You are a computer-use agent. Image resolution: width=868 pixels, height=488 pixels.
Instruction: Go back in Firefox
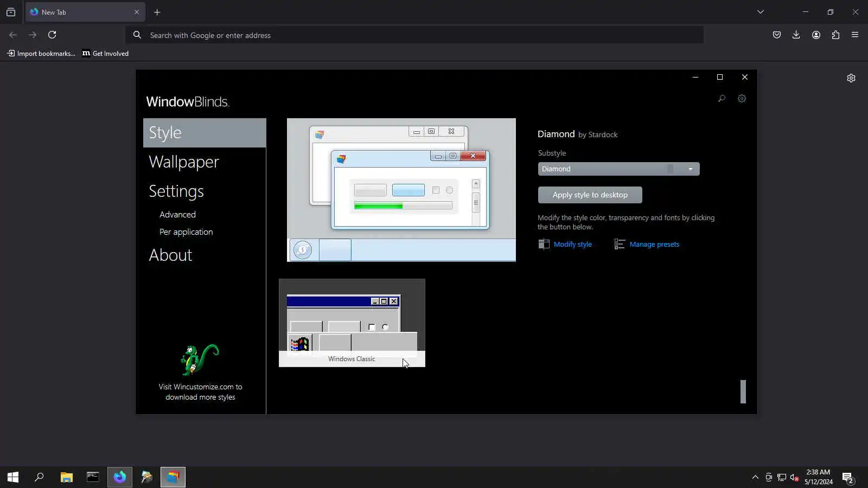point(13,35)
